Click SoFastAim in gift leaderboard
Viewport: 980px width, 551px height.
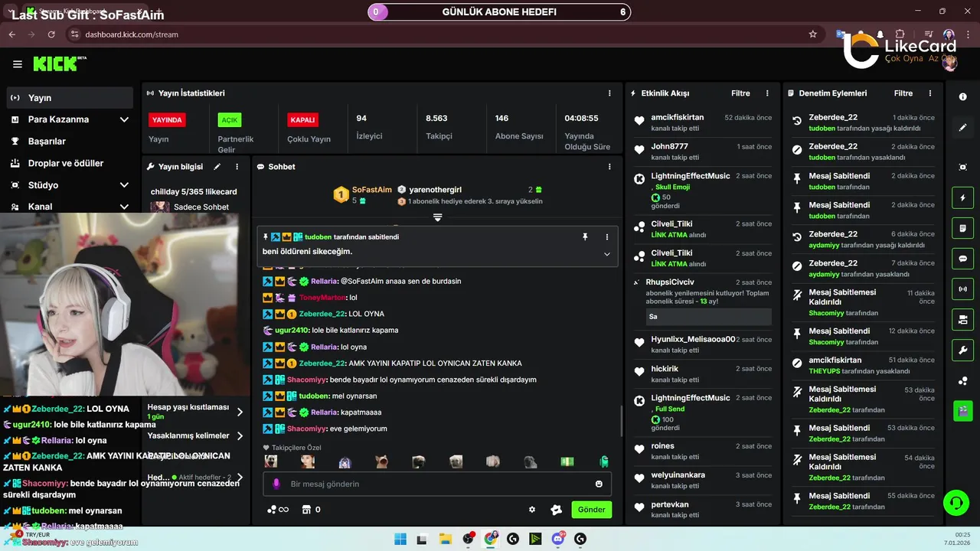(x=372, y=190)
